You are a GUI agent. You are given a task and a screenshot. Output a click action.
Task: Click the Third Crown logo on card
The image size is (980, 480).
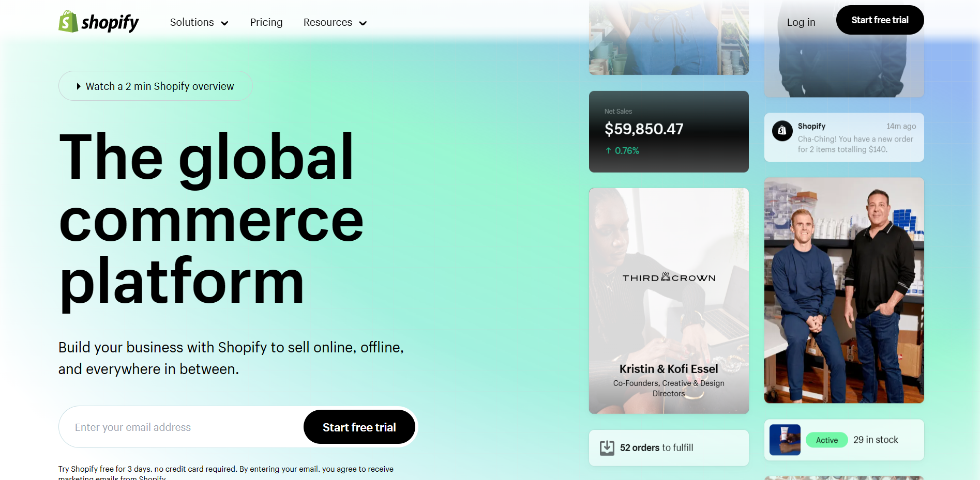tap(669, 277)
